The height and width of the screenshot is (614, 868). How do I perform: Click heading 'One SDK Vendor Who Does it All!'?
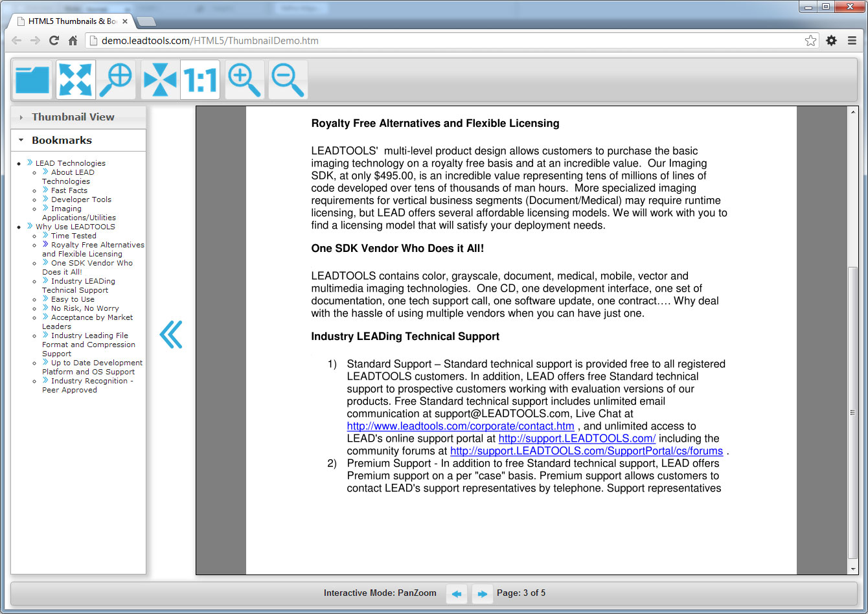coord(398,249)
